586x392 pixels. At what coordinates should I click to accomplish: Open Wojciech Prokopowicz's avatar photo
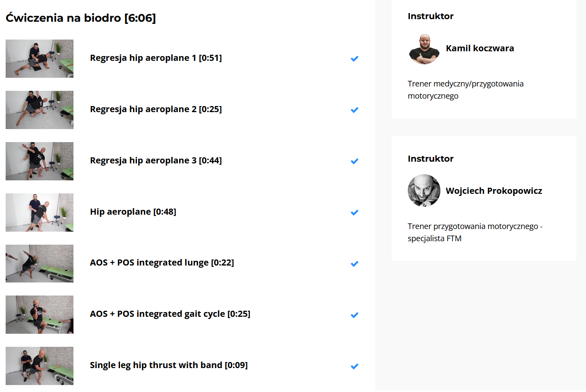pos(424,191)
